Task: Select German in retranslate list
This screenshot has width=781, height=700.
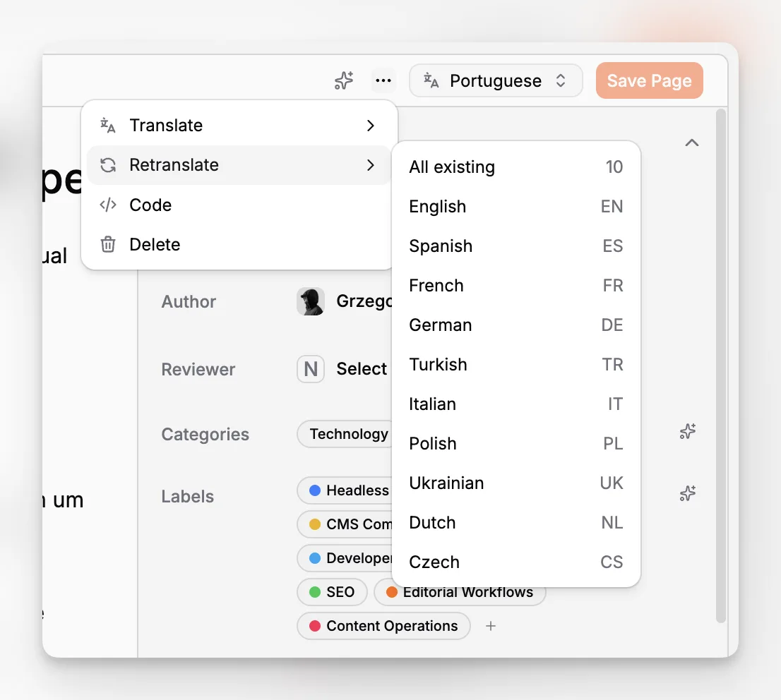Action: click(x=515, y=325)
